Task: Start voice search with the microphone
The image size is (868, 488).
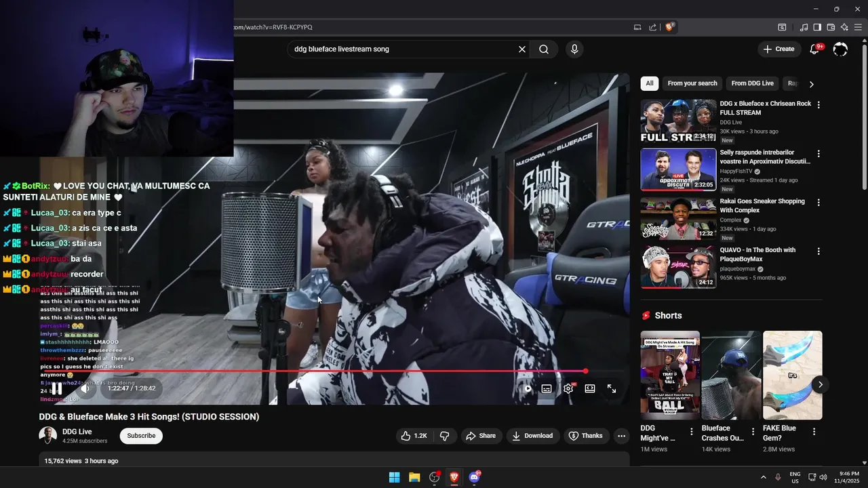Action: 574,49
